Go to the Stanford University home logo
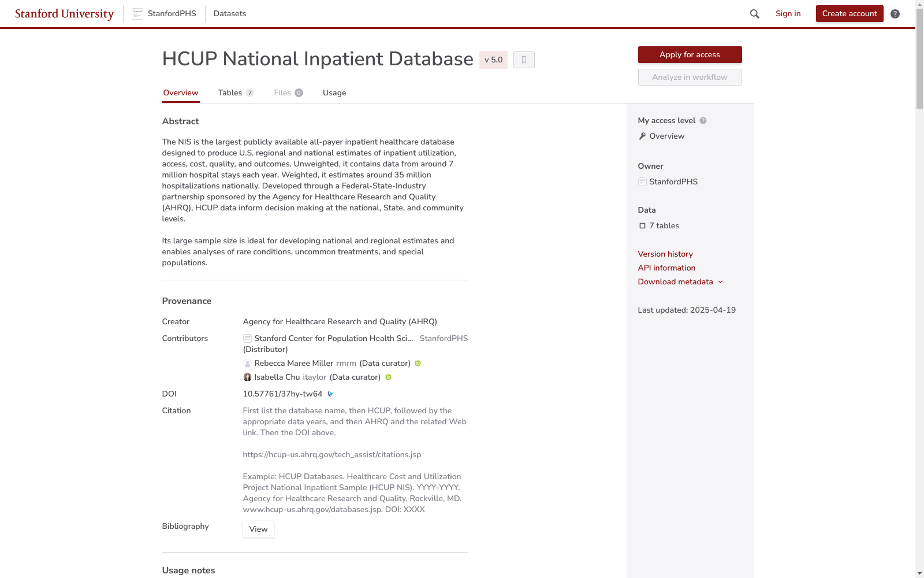Screen dimensions: 924x578 tap(64, 14)
